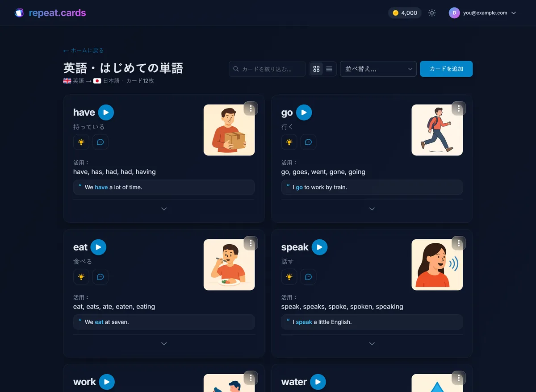Click conjugation "speak, speaks, spoke, spoken, speaking"
This screenshot has height=392, width=536.
[x=342, y=307]
